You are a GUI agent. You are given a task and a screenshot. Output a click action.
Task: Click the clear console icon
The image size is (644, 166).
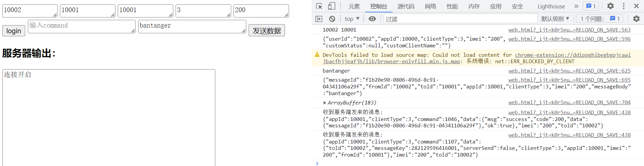click(332, 19)
